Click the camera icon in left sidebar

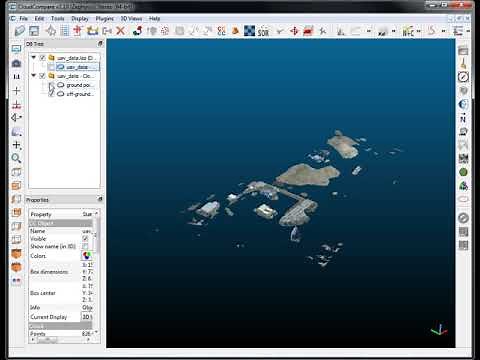(16, 63)
